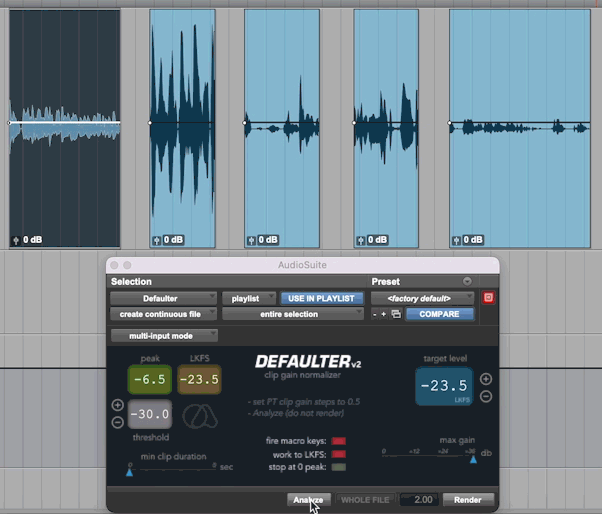
Task: Open the factory default preset dropdown
Action: [x=422, y=299]
